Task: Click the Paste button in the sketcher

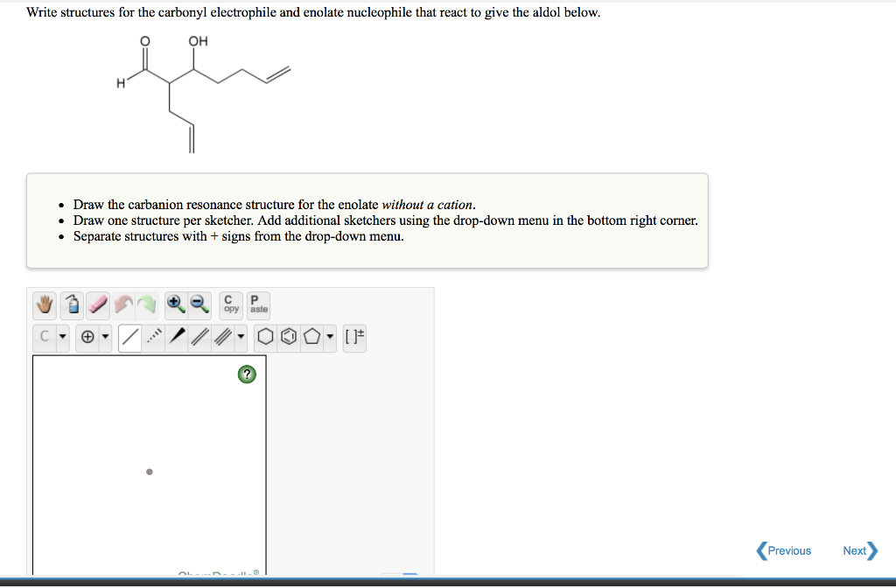Action: tap(258, 304)
